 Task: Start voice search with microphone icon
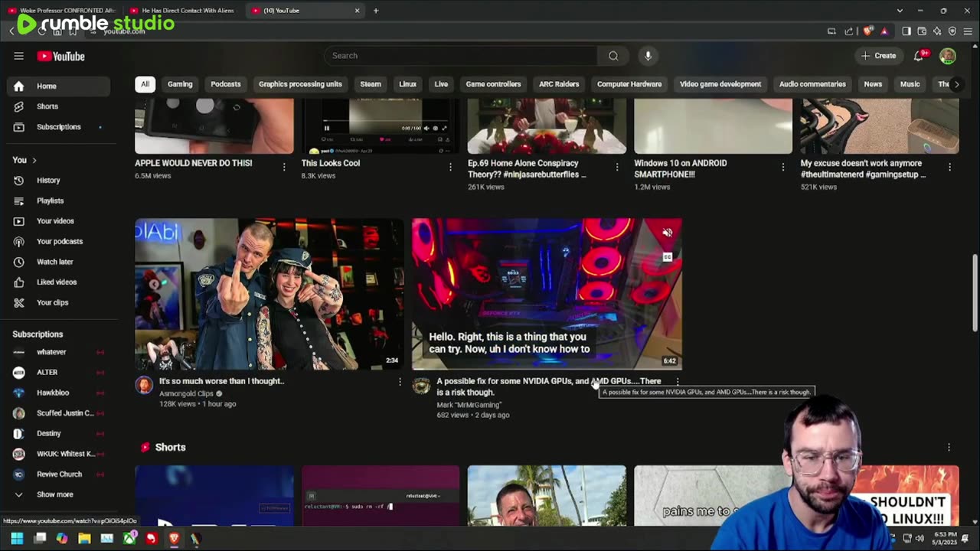coord(648,56)
